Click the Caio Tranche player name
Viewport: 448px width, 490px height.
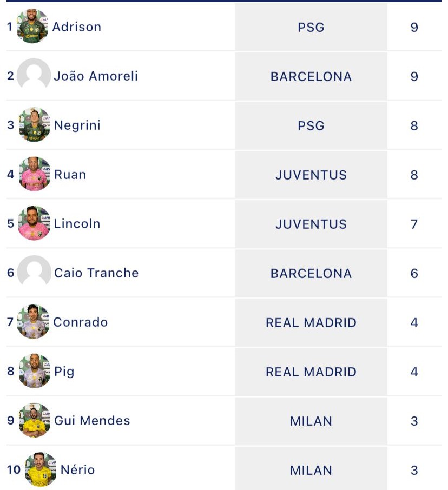point(96,273)
